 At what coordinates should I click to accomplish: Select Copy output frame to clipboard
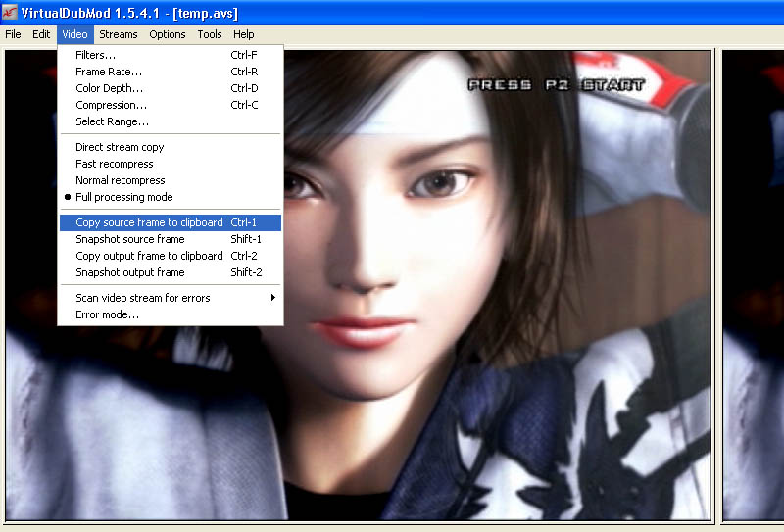pyautogui.click(x=171, y=256)
